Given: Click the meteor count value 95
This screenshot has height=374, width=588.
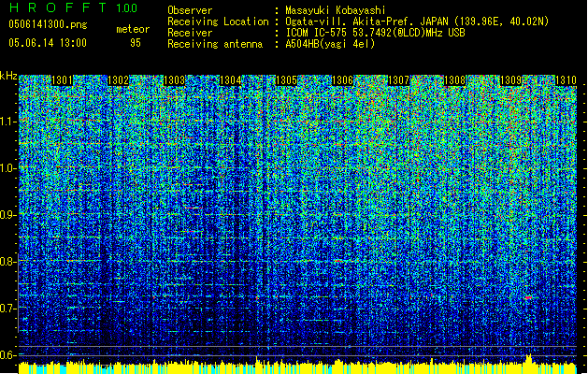Looking at the screenshot, I should pos(135,42).
